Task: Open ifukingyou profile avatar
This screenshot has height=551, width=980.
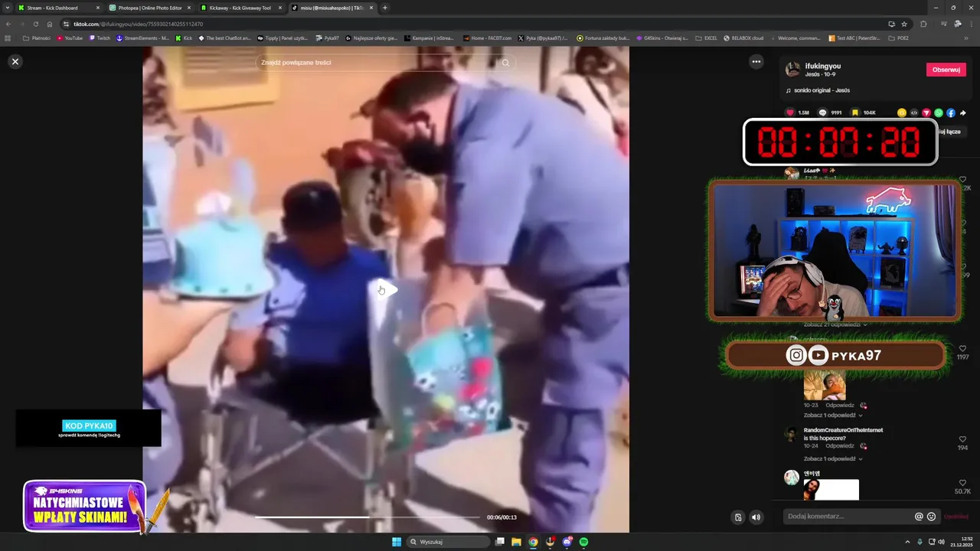Action: tap(793, 70)
